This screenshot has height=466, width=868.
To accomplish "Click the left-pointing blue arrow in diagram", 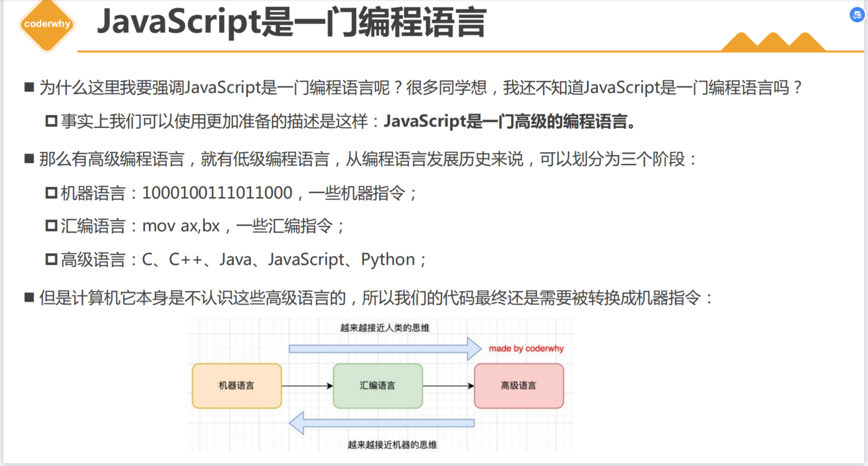I will [381, 423].
